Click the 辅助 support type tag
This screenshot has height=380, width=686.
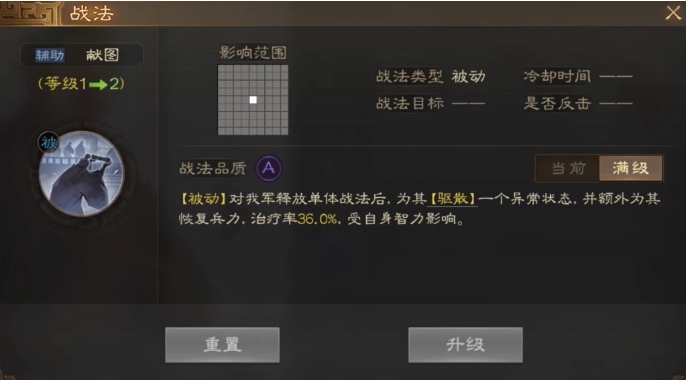coord(50,55)
